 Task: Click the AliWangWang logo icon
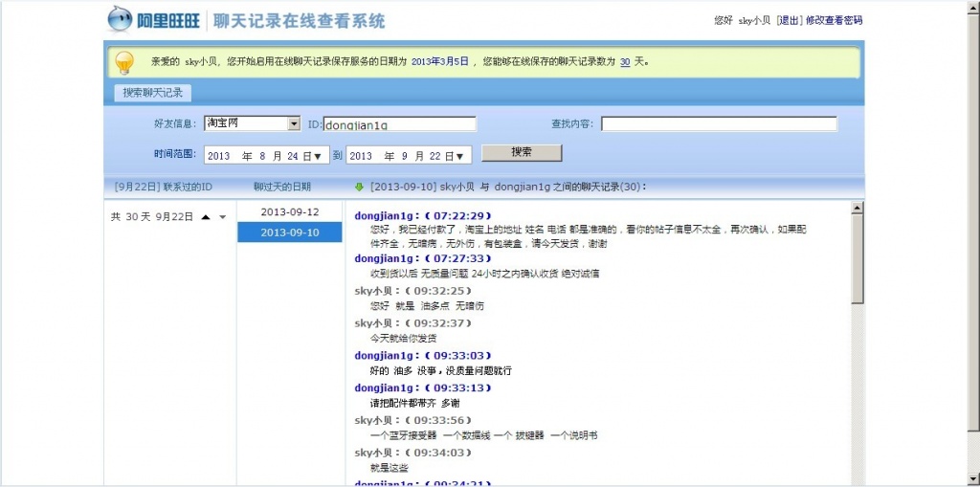(x=120, y=19)
